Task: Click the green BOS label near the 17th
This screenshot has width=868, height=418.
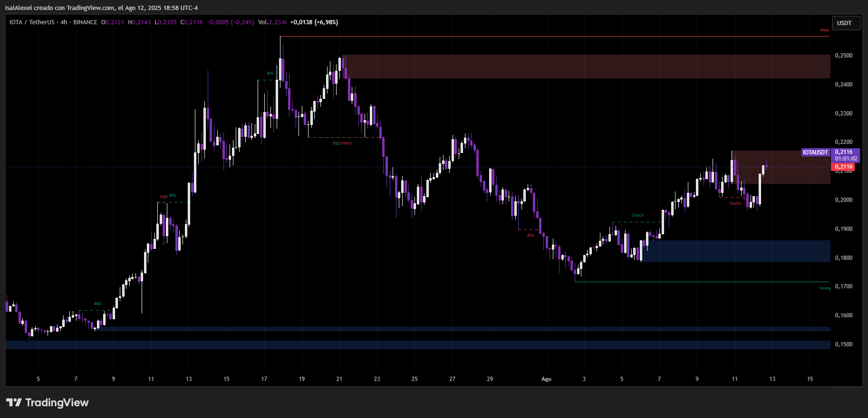Action: [270, 74]
